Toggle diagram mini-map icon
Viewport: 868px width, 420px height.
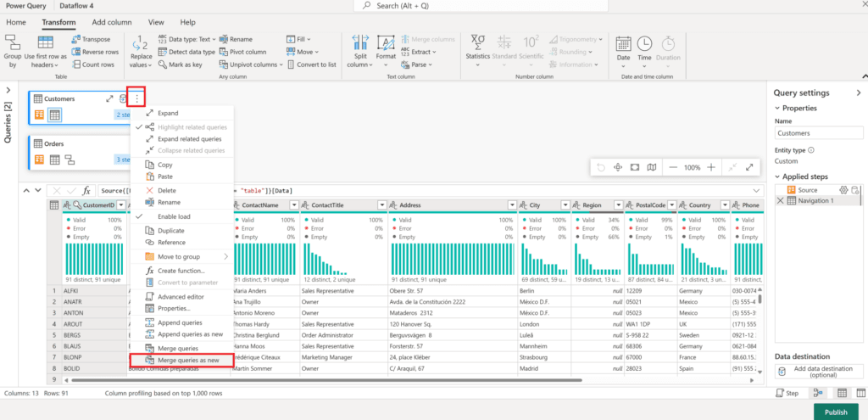(652, 167)
